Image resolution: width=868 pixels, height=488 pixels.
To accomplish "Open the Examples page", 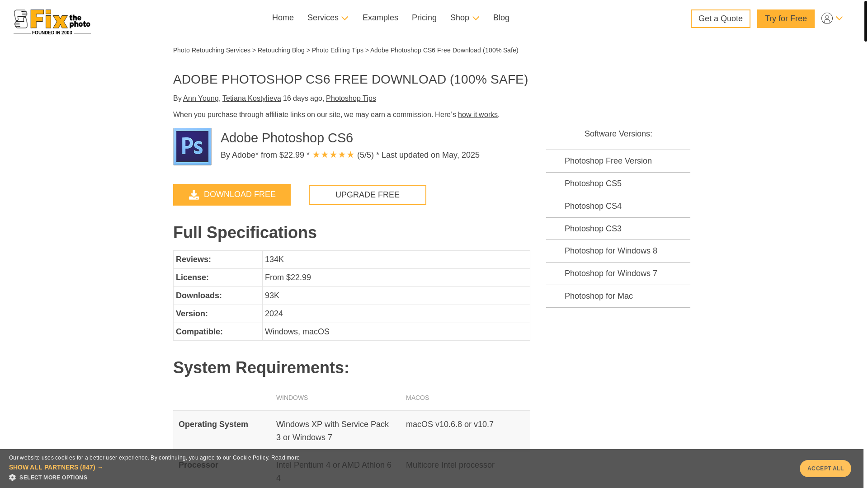I will pos(380,18).
